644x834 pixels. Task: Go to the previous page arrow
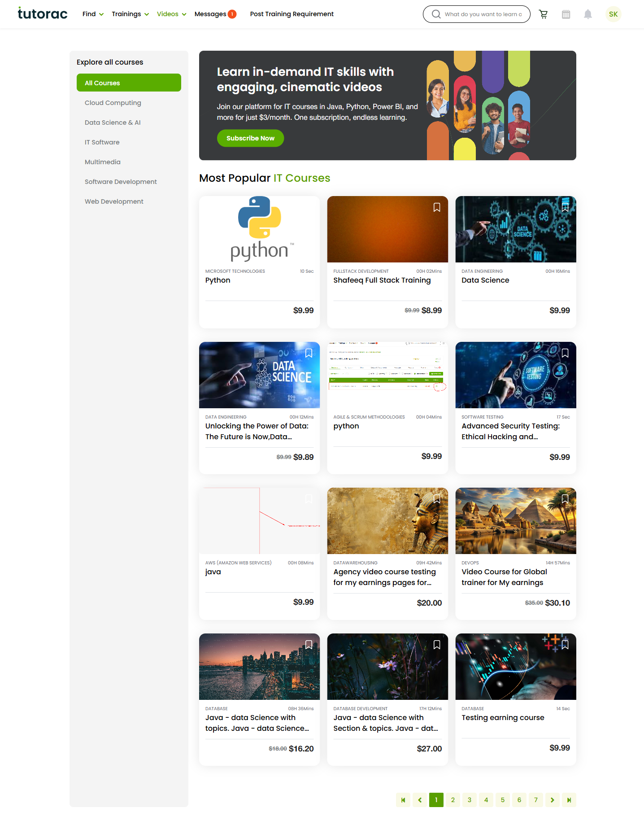tap(420, 800)
